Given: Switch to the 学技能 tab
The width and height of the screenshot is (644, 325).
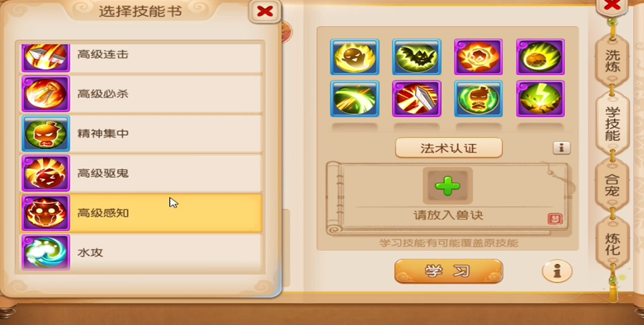Looking at the screenshot, I should coord(612,123).
